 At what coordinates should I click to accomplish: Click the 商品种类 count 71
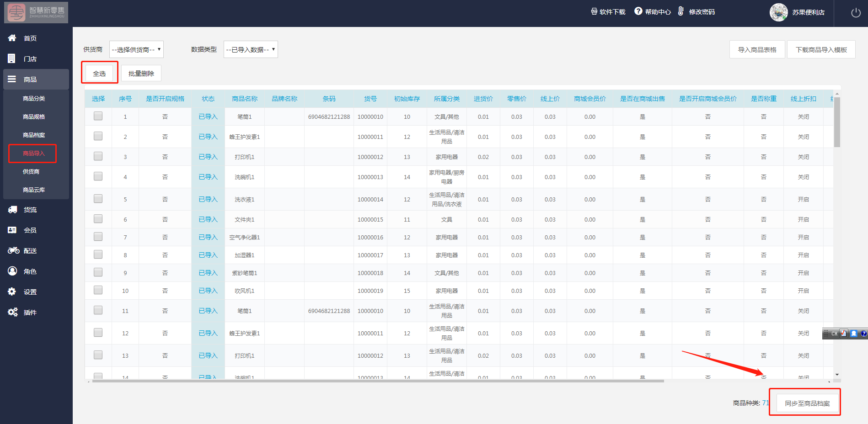coord(765,403)
